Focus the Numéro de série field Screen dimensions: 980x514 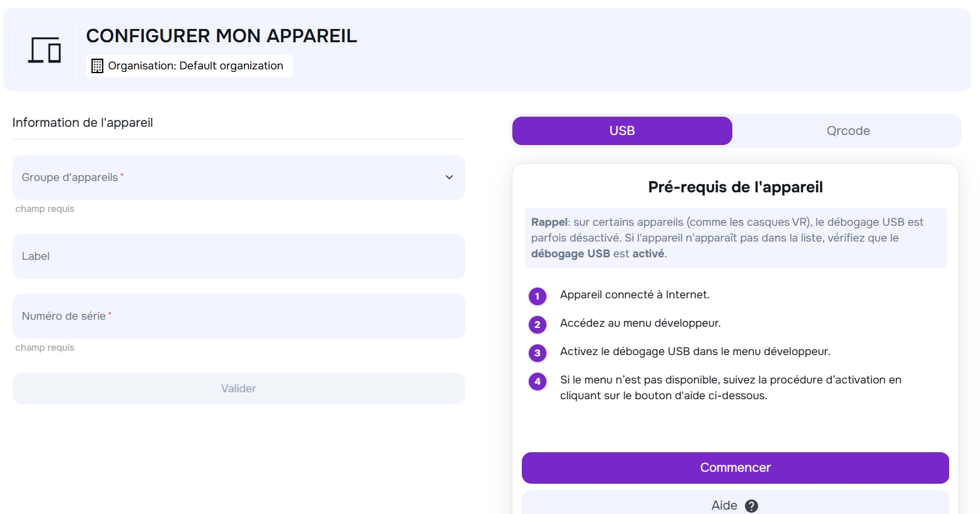(238, 316)
